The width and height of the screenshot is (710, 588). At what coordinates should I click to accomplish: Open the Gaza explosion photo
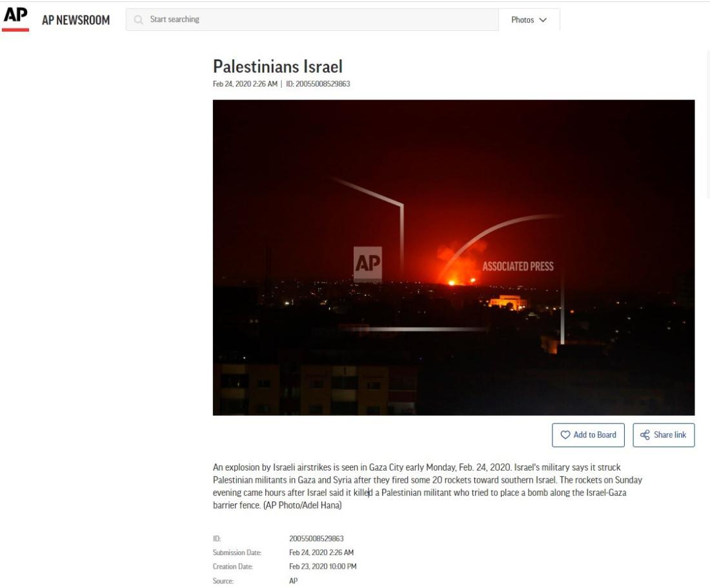(x=454, y=258)
